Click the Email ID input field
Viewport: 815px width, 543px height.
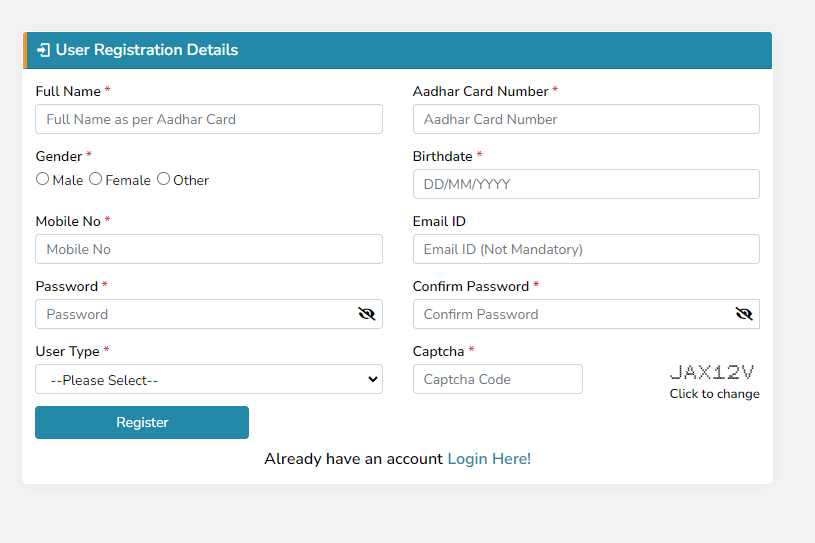pos(586,249)
